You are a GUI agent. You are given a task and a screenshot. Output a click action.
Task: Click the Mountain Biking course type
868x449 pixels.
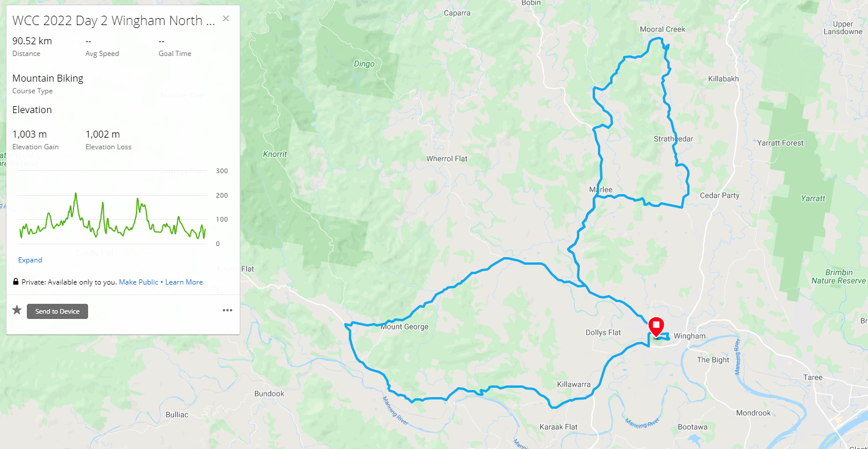48,79
